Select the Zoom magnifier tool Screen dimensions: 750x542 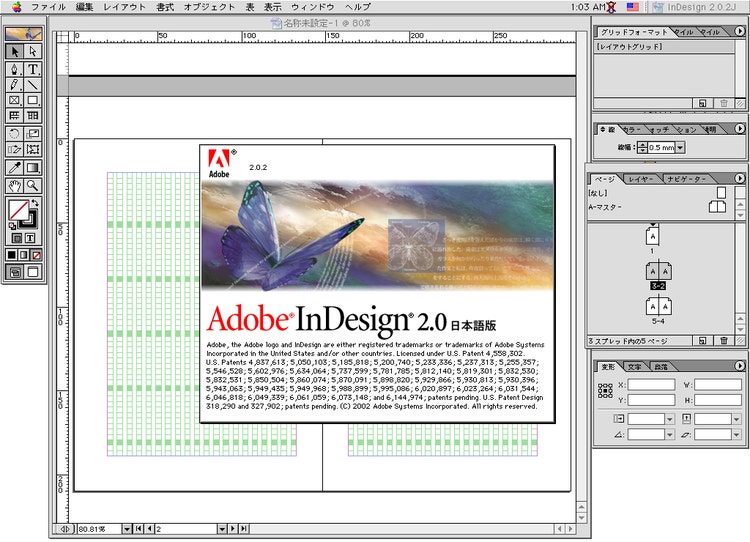coord(33,186)
